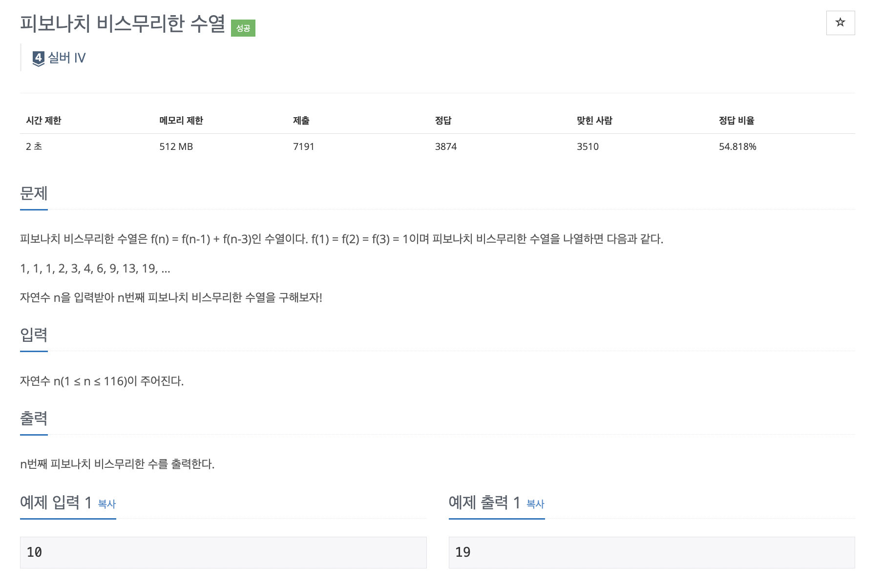Click the copy icon next to 예제 출력 1

click(x=536, y=505)
